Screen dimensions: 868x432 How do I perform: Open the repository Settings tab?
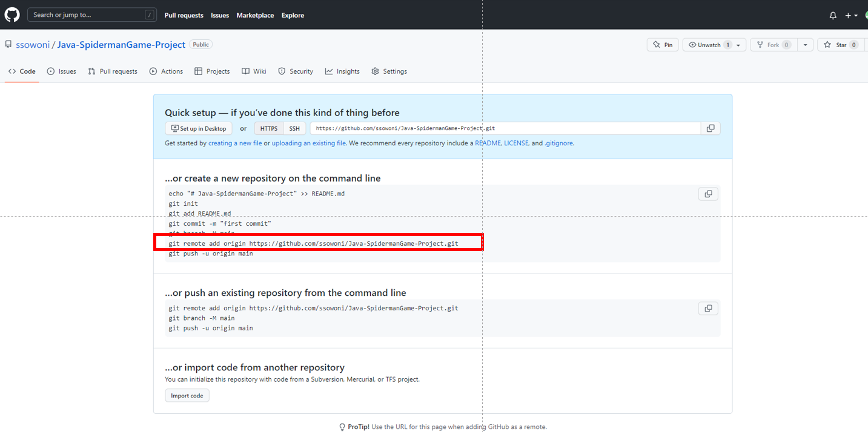[x=389, y=71]
